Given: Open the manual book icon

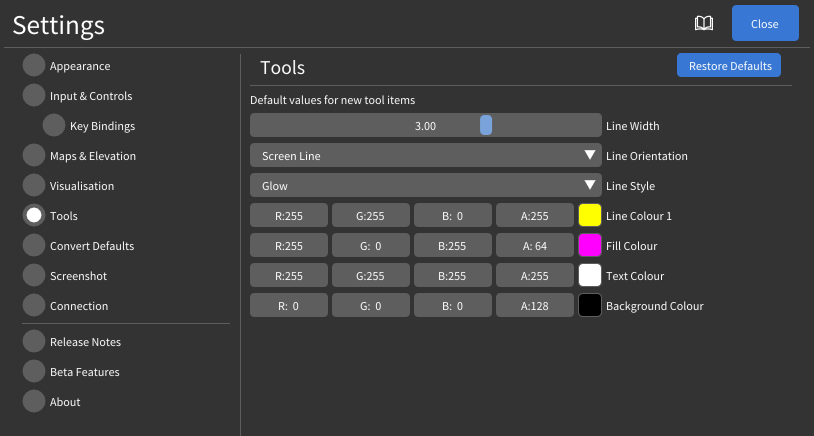Looking at the screenshot, I should point(704,23).
